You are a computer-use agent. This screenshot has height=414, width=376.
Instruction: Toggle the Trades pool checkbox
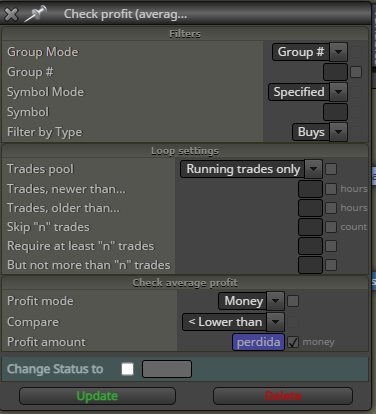[x=331, y=169]
